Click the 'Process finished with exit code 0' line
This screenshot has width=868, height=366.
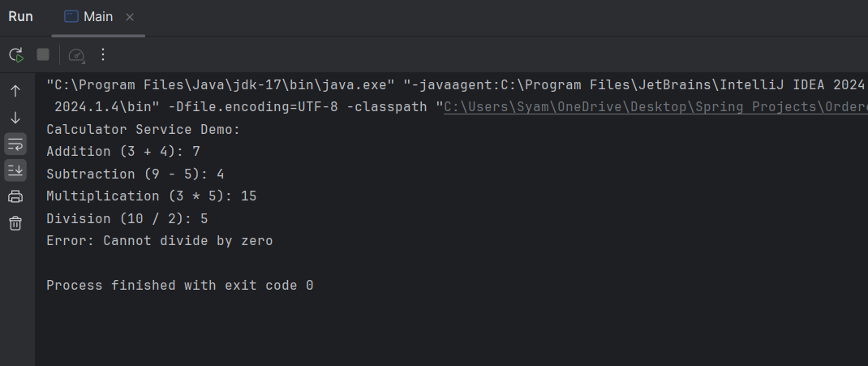click(x=179, y=286)
